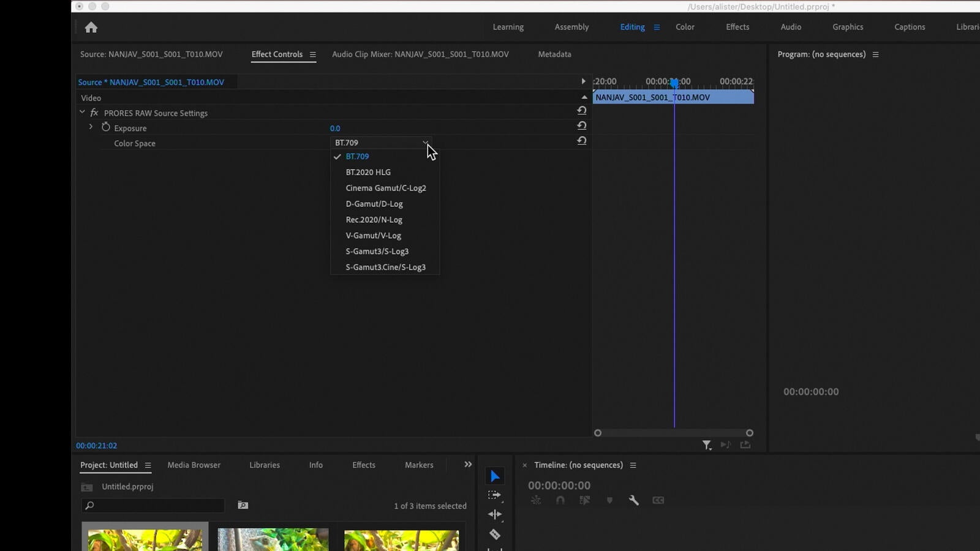Open the Metadata tab
980x551 pixels.
pos(554,54)
